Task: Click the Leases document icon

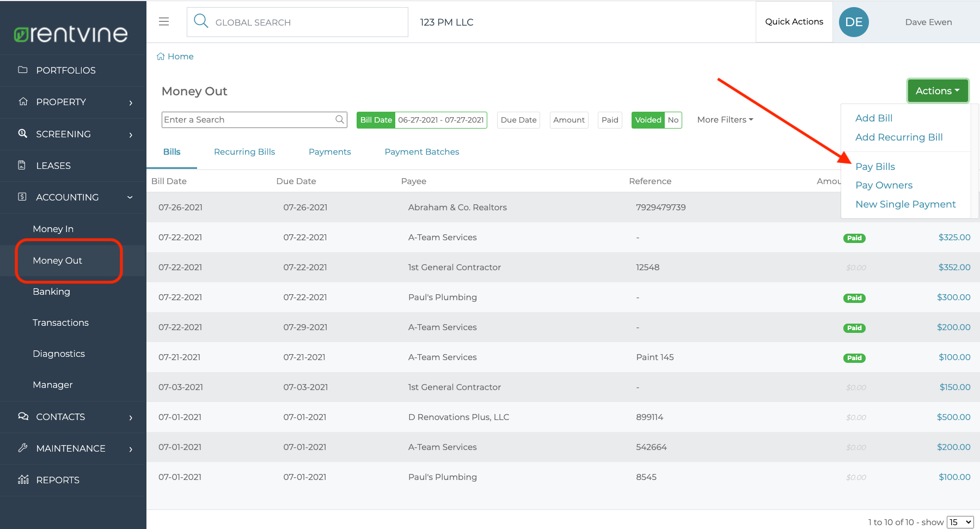Action: (22, 165)
